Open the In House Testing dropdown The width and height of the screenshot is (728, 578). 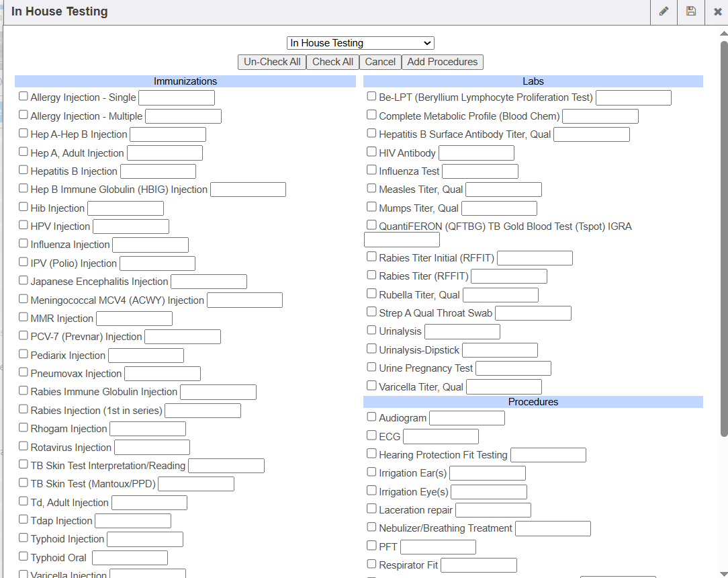tap(361, 43)
